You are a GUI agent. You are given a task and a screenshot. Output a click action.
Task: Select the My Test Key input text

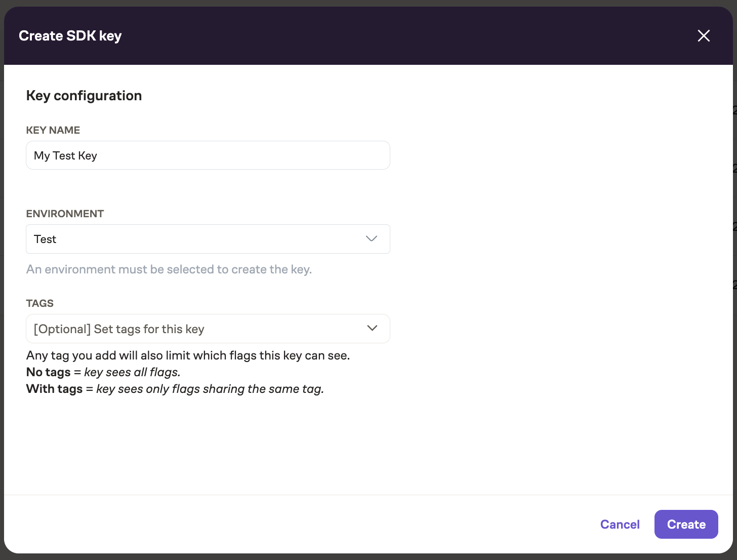click(65, 155)
